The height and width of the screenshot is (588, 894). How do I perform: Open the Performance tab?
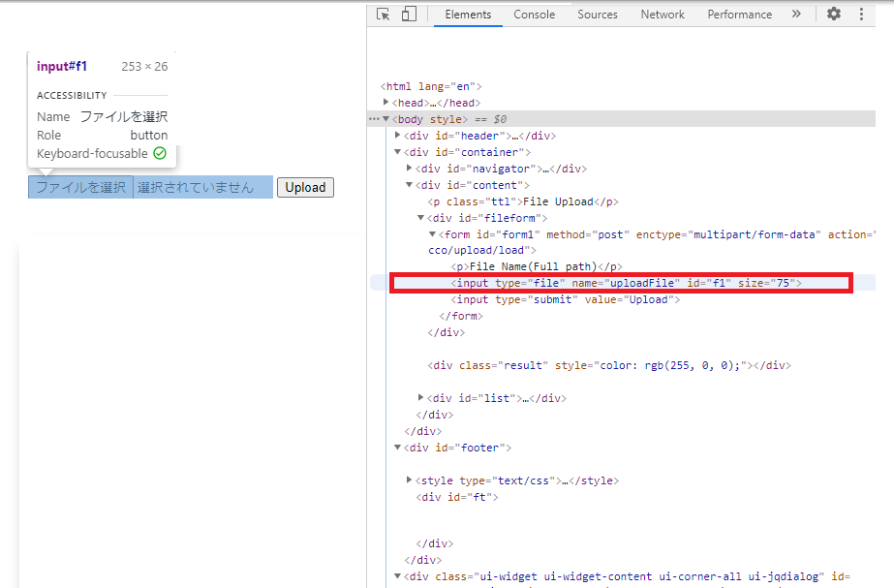click(x=739, y=15)
